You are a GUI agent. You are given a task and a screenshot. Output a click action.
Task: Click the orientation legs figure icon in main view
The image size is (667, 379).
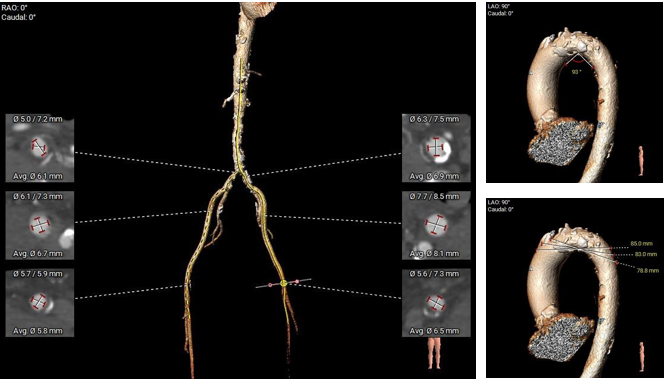pos(435,353)
